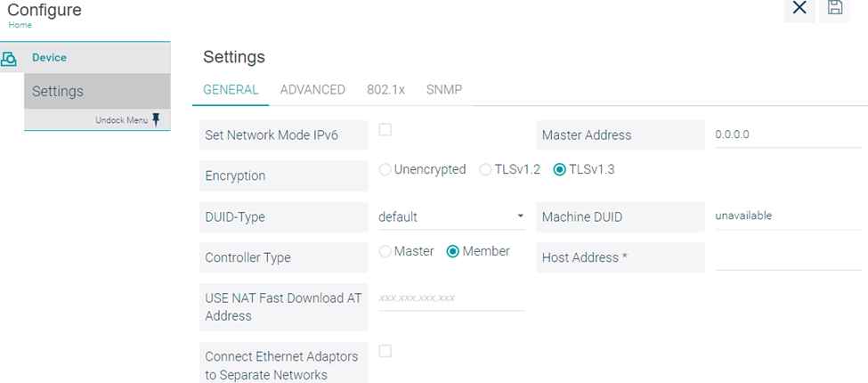Click the save floppy disk icon
This screenshot has height=383, width=868.
[834, 8]
